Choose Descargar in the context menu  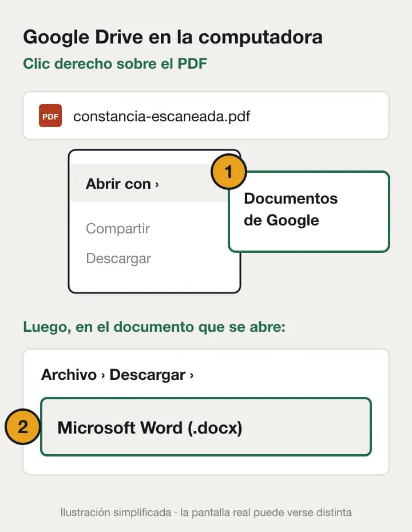pyautogui.click(x=118, y=258)
